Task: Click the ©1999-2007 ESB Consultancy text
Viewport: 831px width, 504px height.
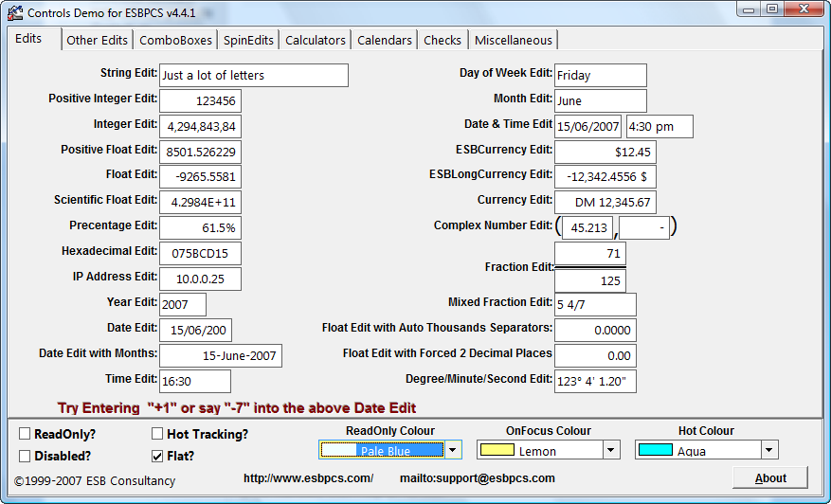Action: pos(95,480)
